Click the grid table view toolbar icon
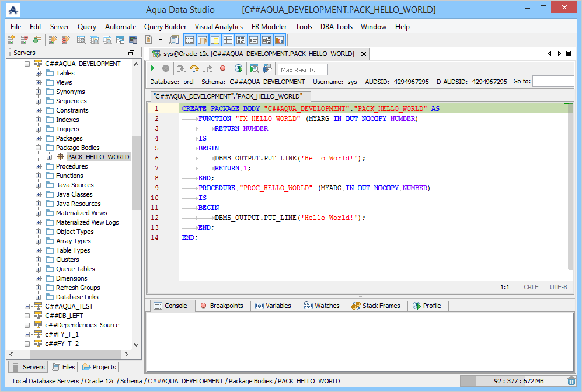Viewport: 582px width, 392px height. tap(228, 40)
